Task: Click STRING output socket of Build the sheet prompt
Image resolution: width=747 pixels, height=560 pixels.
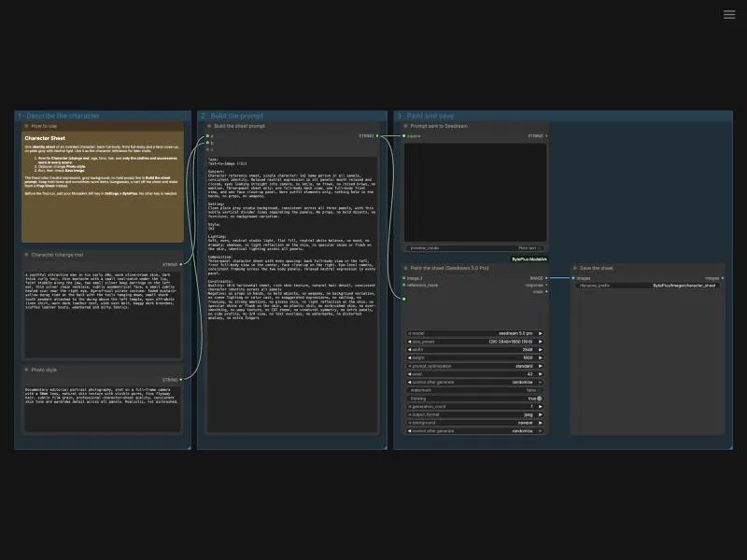Action: [x=377, y=136]
